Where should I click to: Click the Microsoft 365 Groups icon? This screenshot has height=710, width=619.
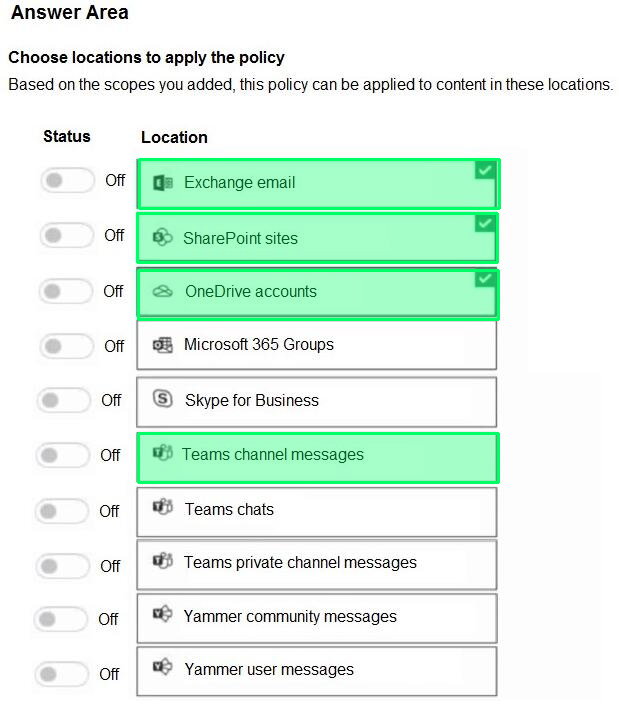pos(163,345)
